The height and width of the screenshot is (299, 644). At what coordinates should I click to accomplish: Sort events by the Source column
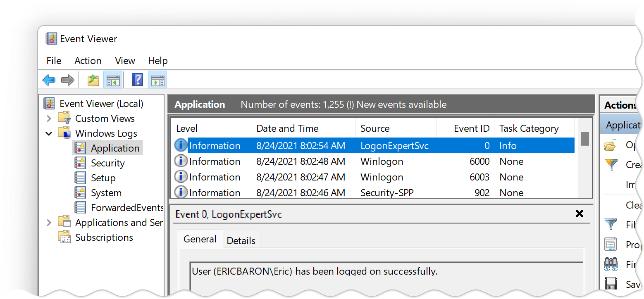[x=396, y=128]
